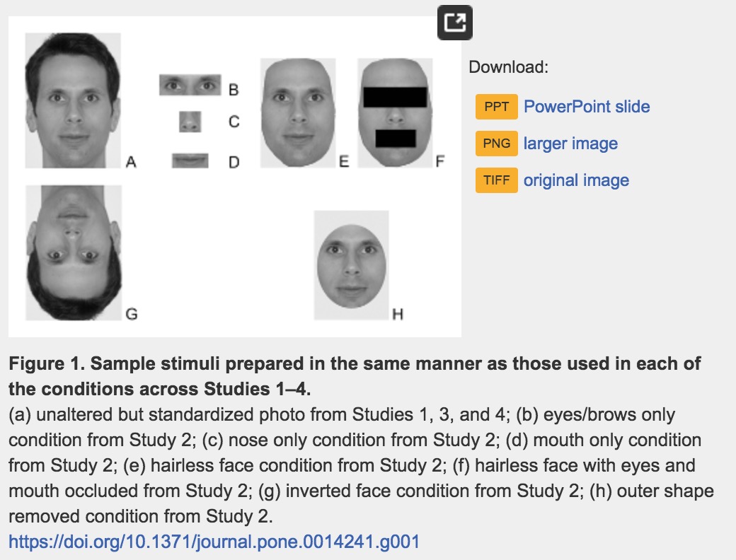Download the original image
The image size is (736, 560).
[x=576, y=180]
